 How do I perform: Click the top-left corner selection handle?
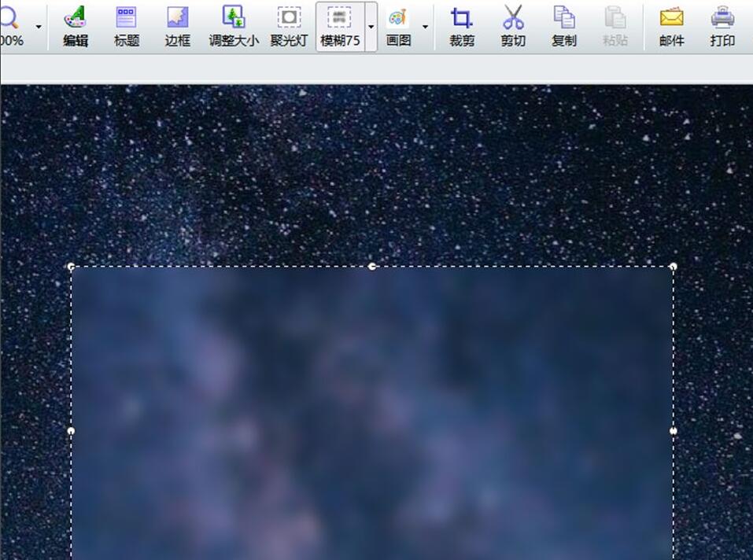click(71, 267)
